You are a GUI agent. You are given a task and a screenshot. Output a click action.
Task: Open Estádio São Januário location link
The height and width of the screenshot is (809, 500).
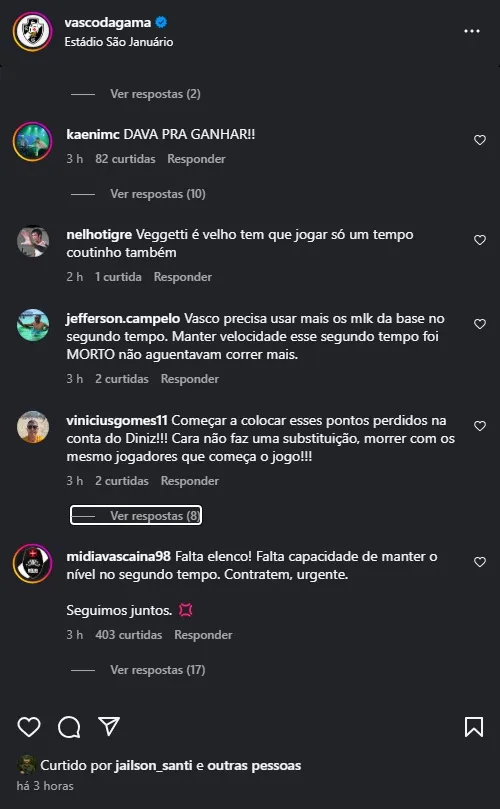pyautogui.click(x=119, y=42)
